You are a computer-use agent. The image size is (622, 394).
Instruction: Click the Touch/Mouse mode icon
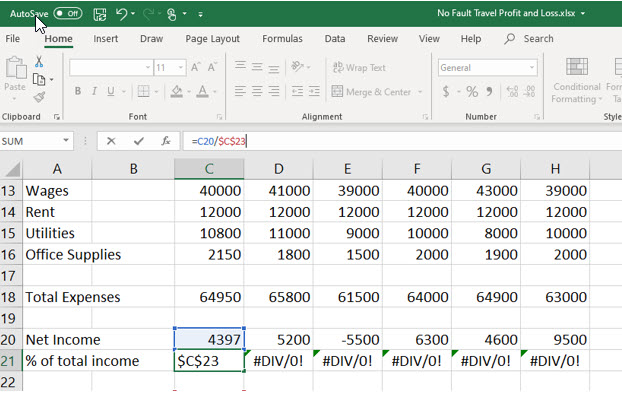click(x=171, y=14)
